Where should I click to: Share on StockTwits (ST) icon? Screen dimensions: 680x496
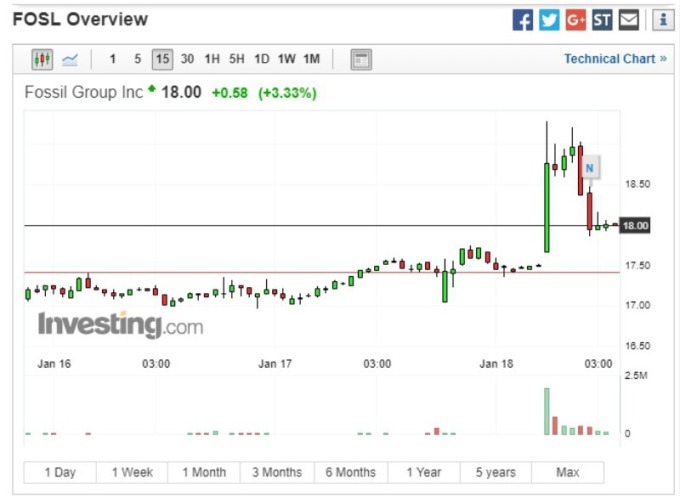602,20
